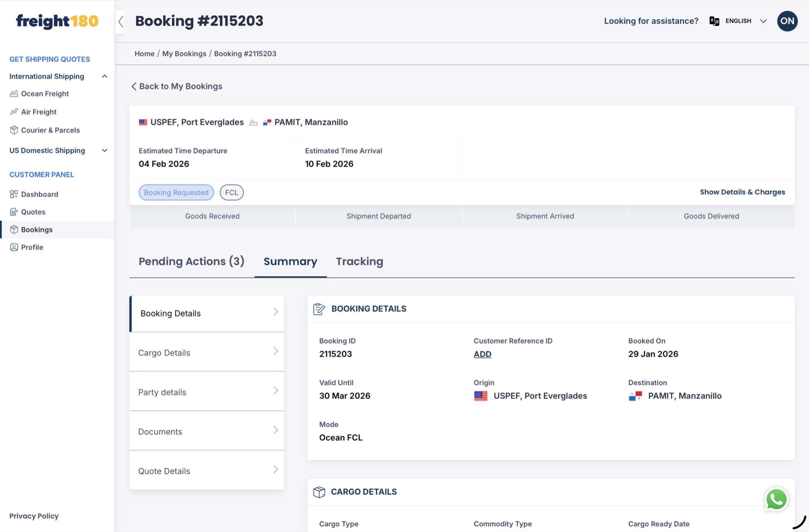809x532 pixels.
Task: Click the Goods Received progress step
Action: click(212, 216)
